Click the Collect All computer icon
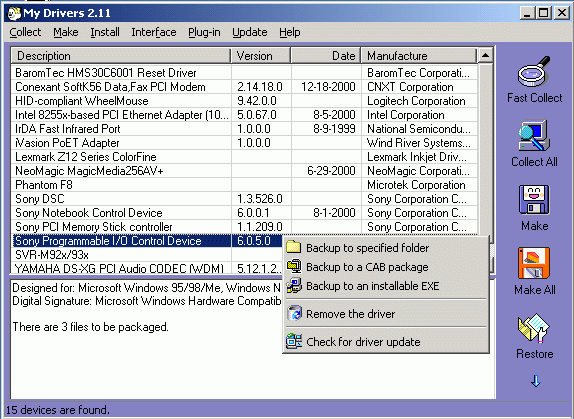 [534, 136]
